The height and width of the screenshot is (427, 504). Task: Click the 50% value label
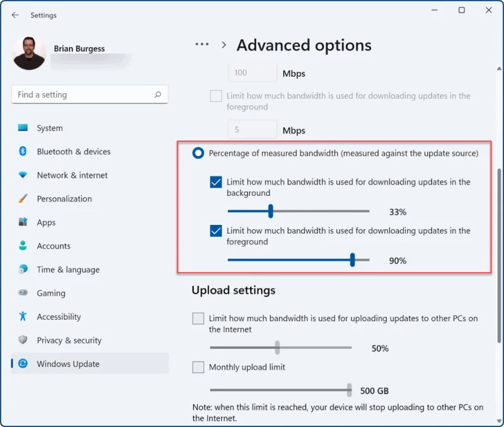click(x=381, y=349)
